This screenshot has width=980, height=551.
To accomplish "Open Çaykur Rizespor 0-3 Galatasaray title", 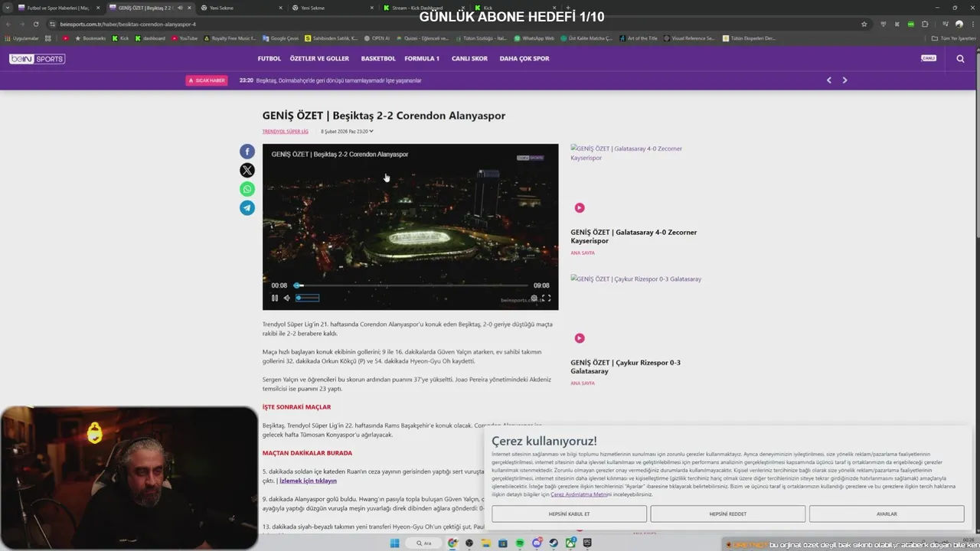I will [x=626, y=367].
